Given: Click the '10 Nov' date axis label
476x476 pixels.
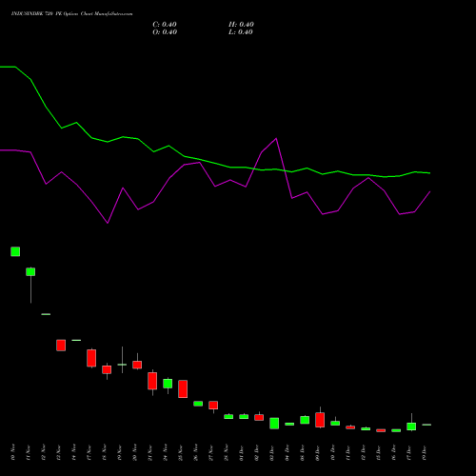Looking at the screenshot, I should [x=13, y=452].
